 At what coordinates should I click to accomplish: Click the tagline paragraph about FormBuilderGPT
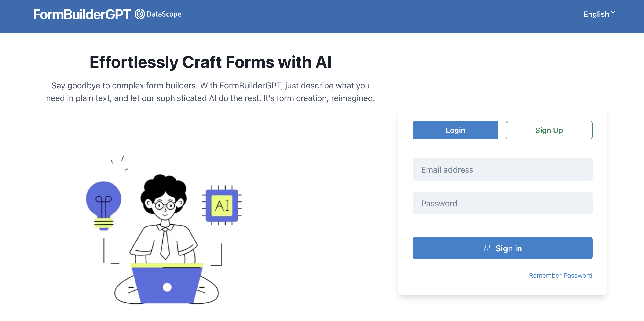pyautogui.click(x=211, y=92)
